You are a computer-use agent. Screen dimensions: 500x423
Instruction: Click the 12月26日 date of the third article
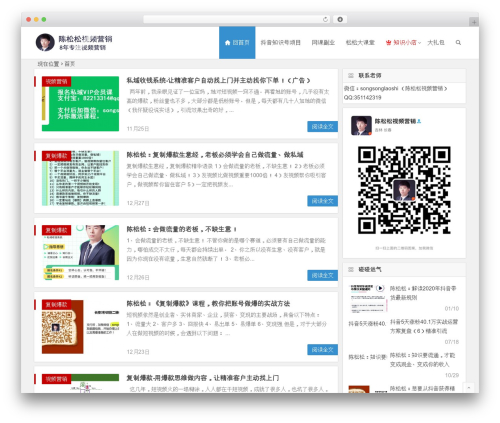(138, 277)
